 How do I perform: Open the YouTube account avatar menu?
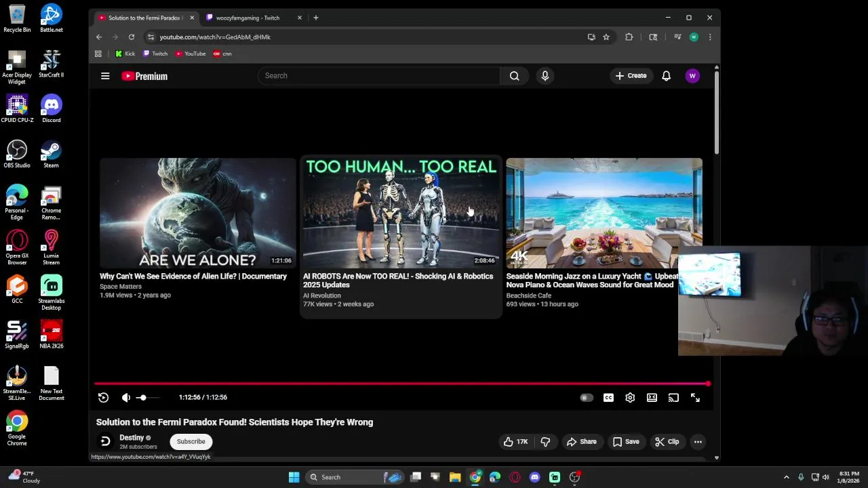(x=692, y=76)
